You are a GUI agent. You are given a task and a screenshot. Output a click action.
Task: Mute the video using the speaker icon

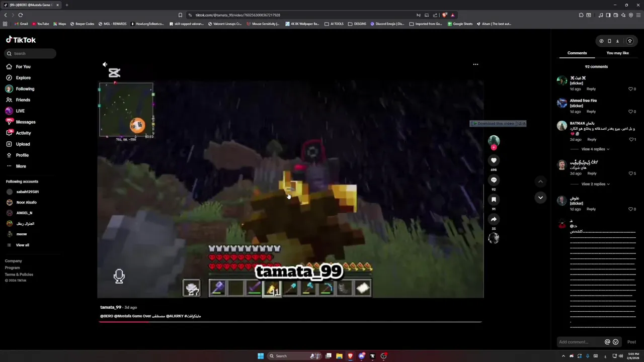(105, 64)
